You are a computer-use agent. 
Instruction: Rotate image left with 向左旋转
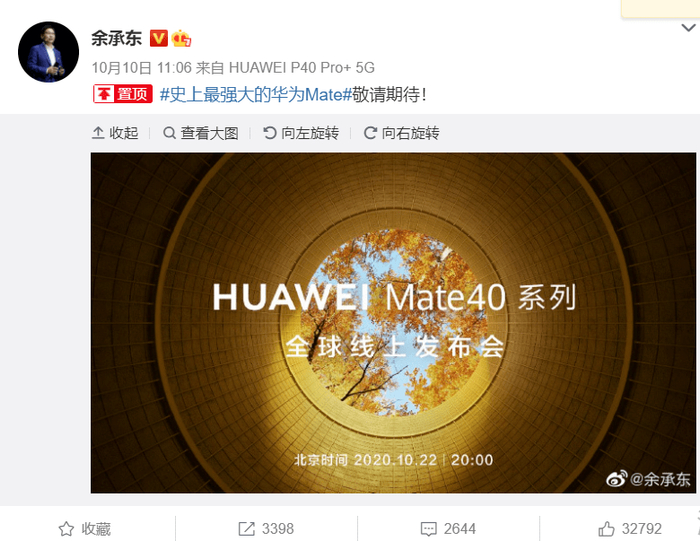(301, 133)
